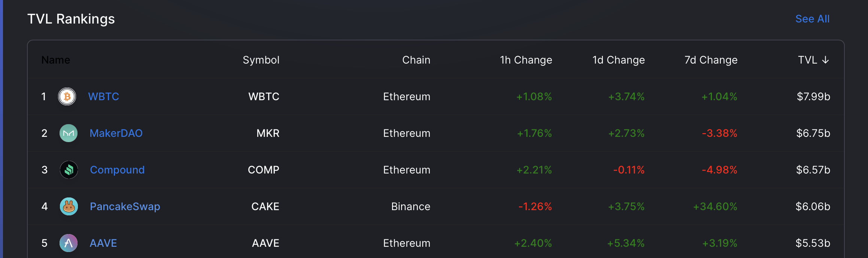Go to the Compound protocol link
Image resolution: width=868 pixels, height=258 pixels.
coord(117,170)
